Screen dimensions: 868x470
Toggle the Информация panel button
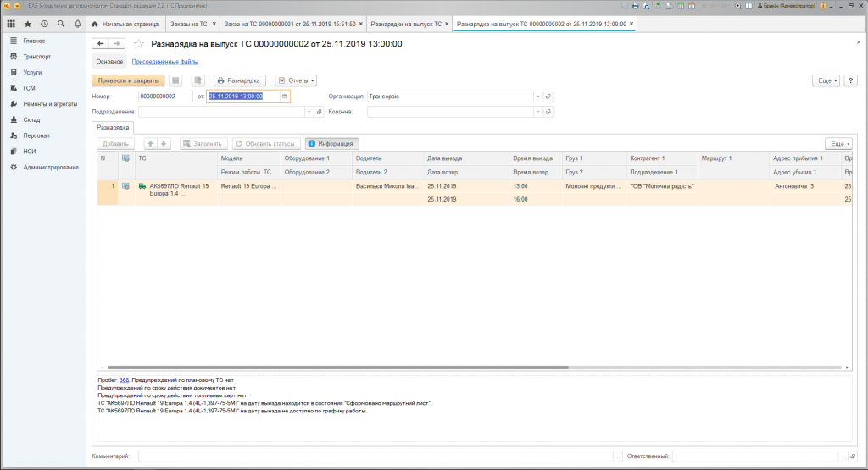point(331,144)
